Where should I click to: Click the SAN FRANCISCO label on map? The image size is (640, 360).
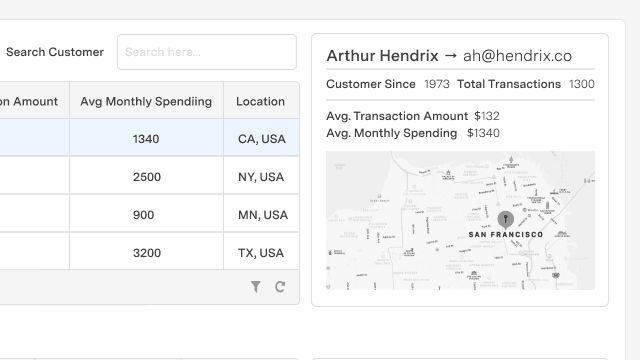[x=506, y=235]
